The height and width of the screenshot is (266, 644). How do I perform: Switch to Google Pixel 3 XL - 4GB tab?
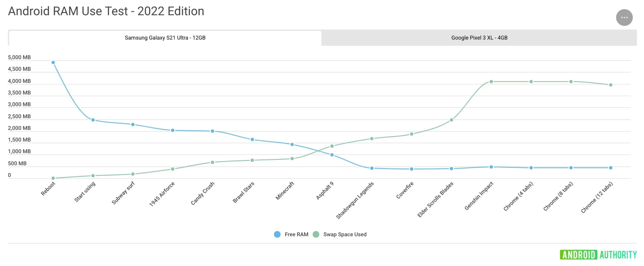coord(479,38)
